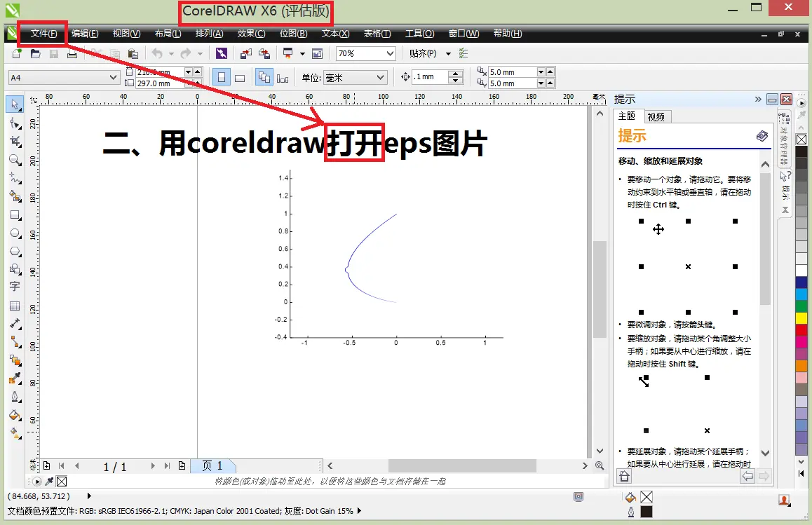
Task: Click the page width 210.0 mm field
Action: (159, 72)
